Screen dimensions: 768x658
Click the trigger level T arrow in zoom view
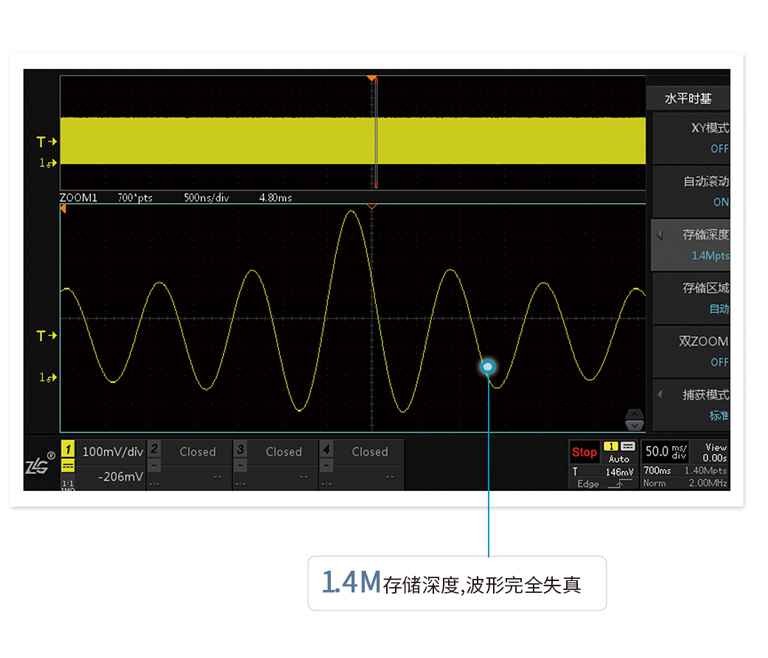46,336
